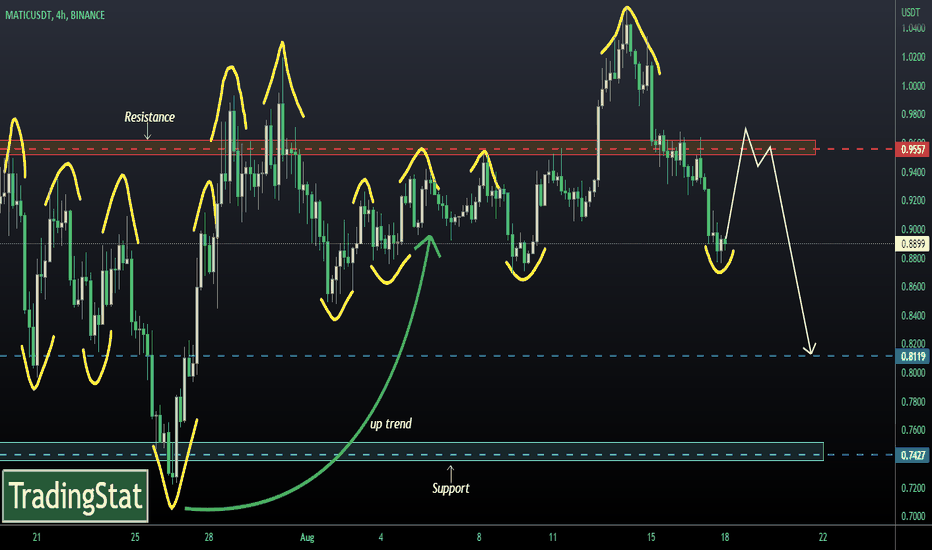Click the Support annotation label

451,489
